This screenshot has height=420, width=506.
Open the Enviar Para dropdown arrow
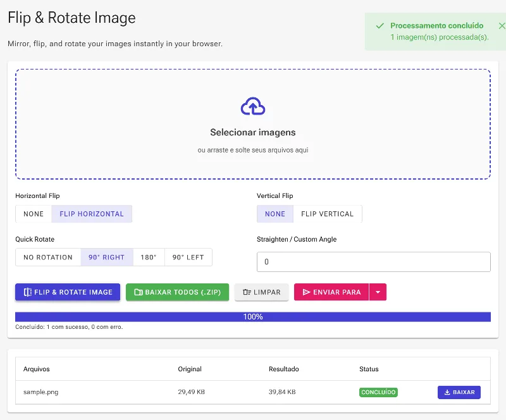click(x=378, y=292)
